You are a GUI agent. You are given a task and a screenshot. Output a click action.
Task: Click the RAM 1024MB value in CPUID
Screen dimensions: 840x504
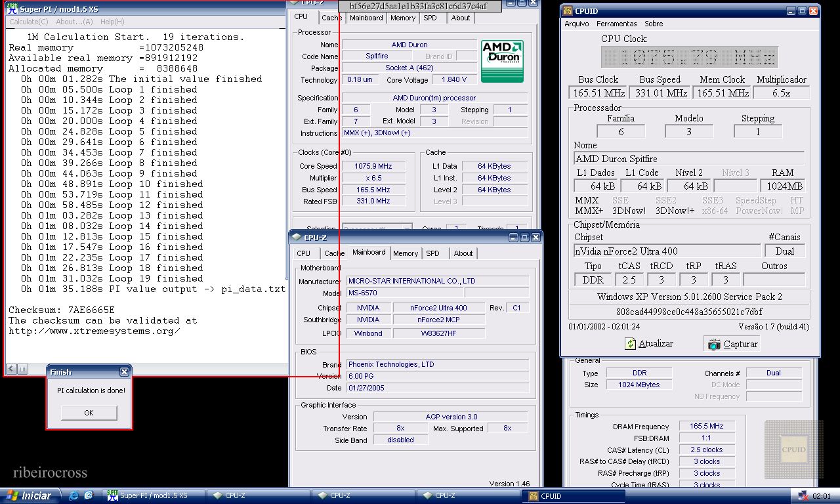[x=784, y=186]
